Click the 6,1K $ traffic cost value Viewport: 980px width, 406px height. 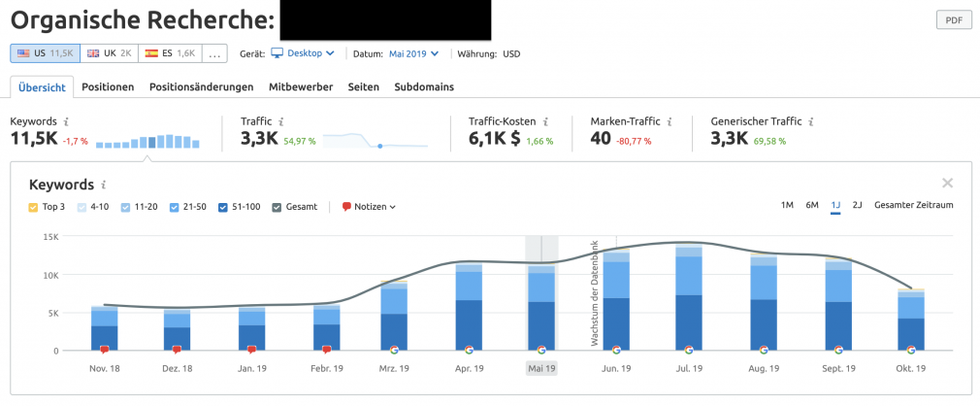click(x=495, y=139)
